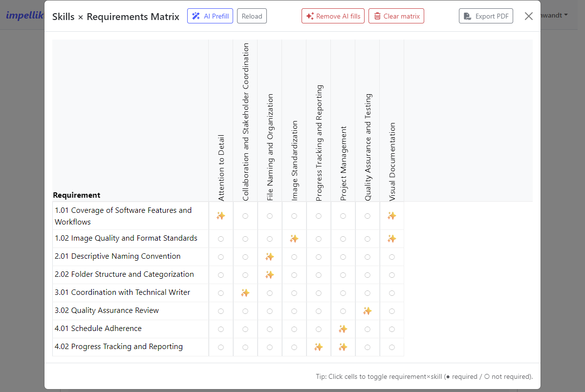Select row 3.01 Coordination with Technical Writer
This screenshot has width=585, height=392.
click(130, 292)
